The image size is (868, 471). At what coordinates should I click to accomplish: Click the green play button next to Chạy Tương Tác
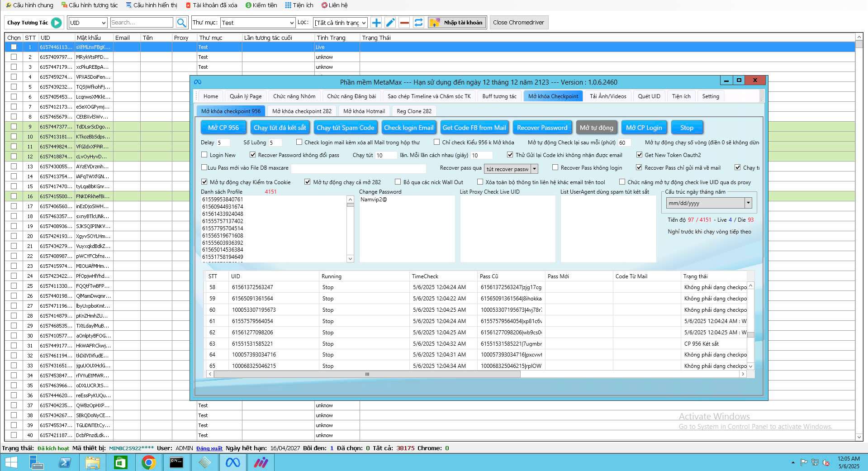click(x=57, y=23)
